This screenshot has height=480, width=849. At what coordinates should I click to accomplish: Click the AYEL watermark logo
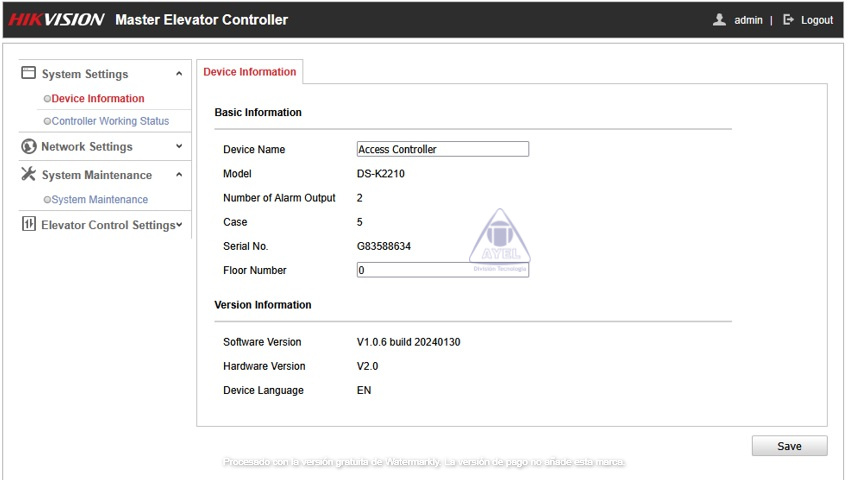pyautogui.click(x=499, y=242)
